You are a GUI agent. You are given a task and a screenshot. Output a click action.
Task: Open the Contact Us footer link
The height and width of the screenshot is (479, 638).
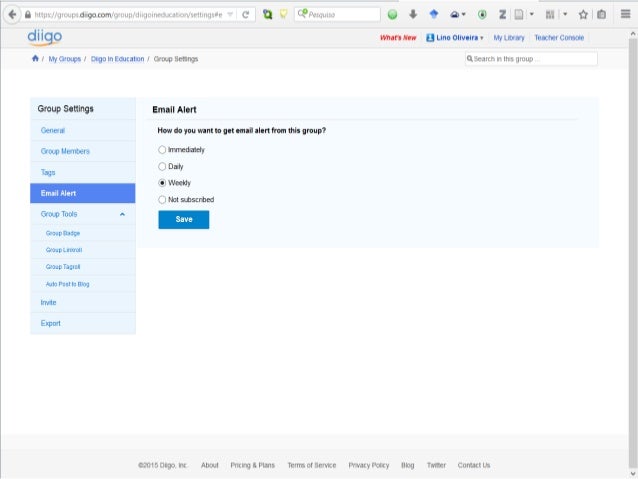pos(474,465)
